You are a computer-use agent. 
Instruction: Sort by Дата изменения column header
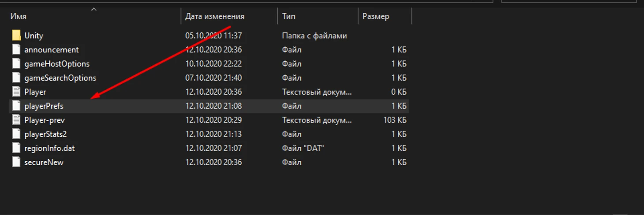[x=214, y=16]
